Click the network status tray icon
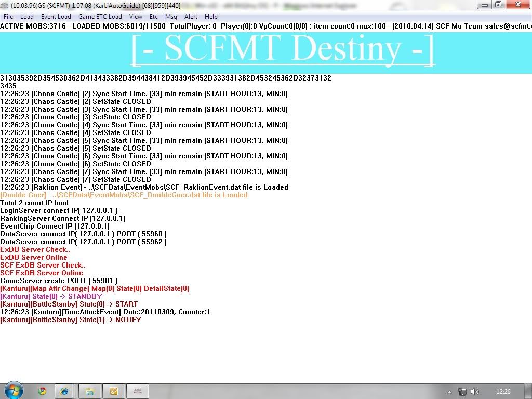532x399 pixels. (462, 392)
